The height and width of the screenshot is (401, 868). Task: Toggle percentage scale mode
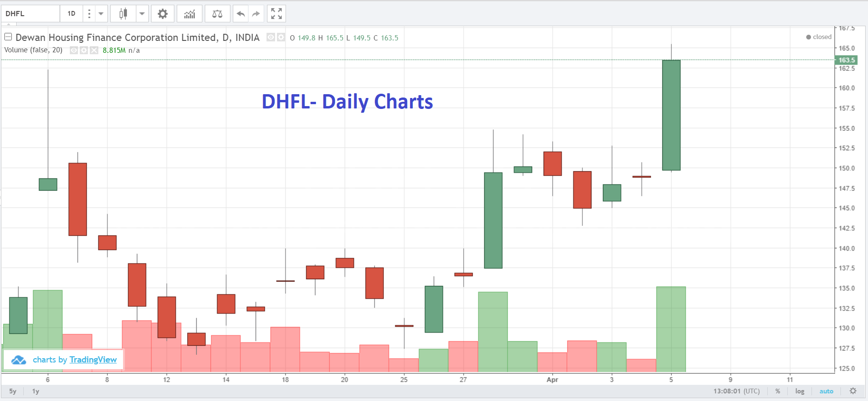778,391
